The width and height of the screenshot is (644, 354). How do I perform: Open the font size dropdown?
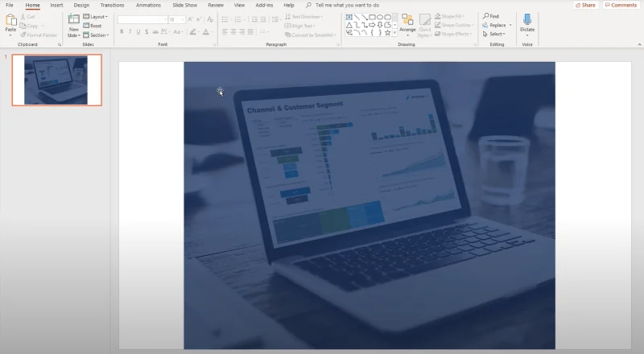(183, 20)
